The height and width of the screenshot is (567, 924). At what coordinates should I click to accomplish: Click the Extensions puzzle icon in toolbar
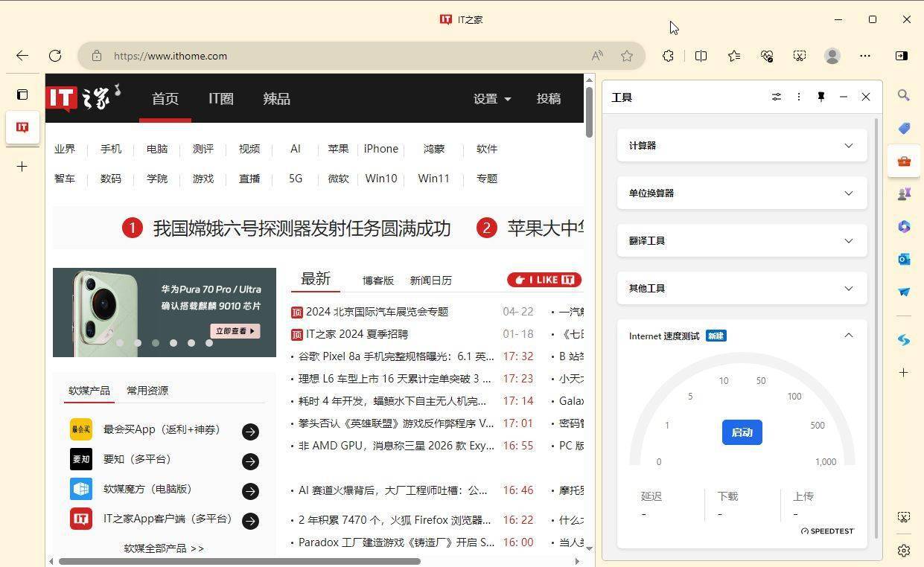pyautogui.click(x=668, y=56)
